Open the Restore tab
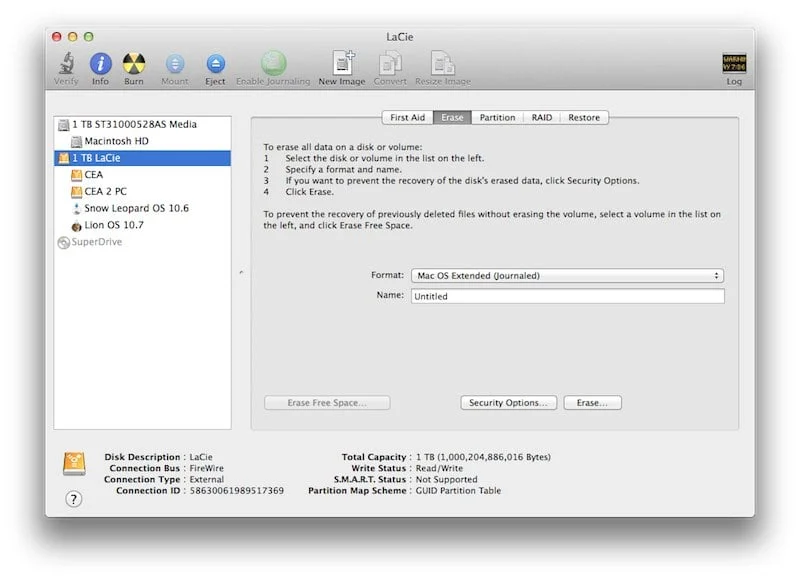800x580 pixels. click(x=584, y=117)
